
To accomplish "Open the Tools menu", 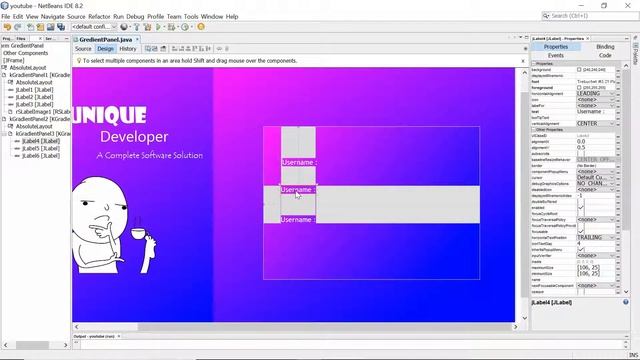I will pyautogui.click(x=191, y=17).
